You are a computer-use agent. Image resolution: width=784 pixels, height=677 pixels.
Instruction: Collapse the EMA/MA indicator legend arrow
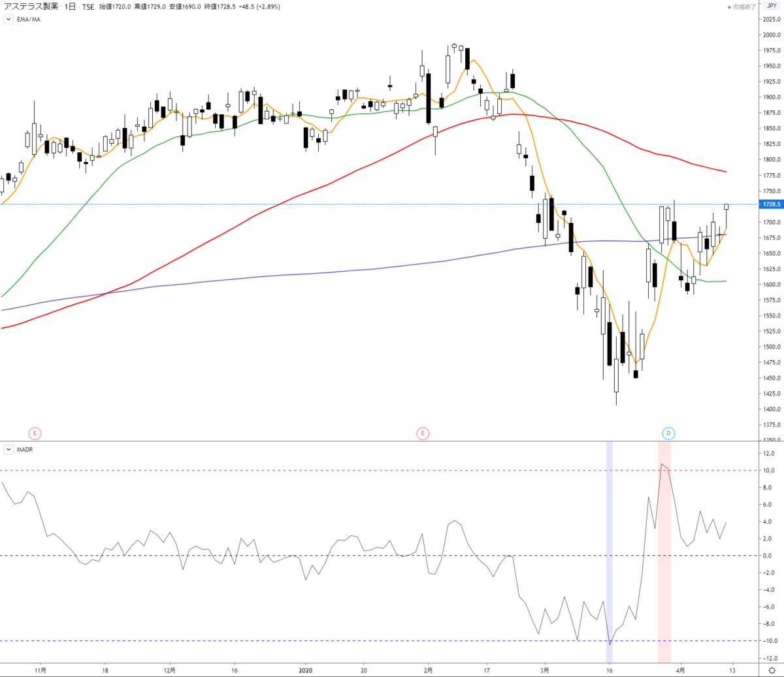tap(8, 20)
